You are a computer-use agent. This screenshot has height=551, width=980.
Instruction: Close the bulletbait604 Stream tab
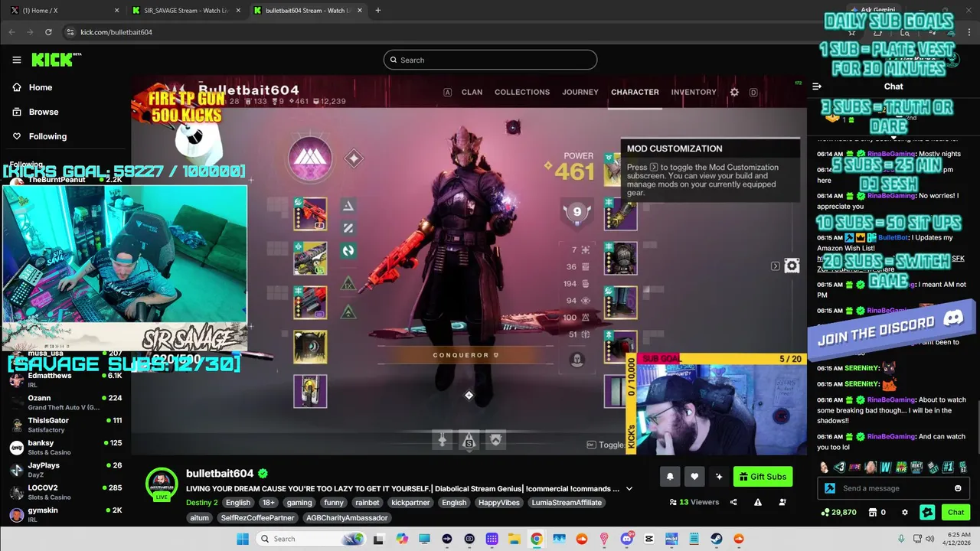360,11
